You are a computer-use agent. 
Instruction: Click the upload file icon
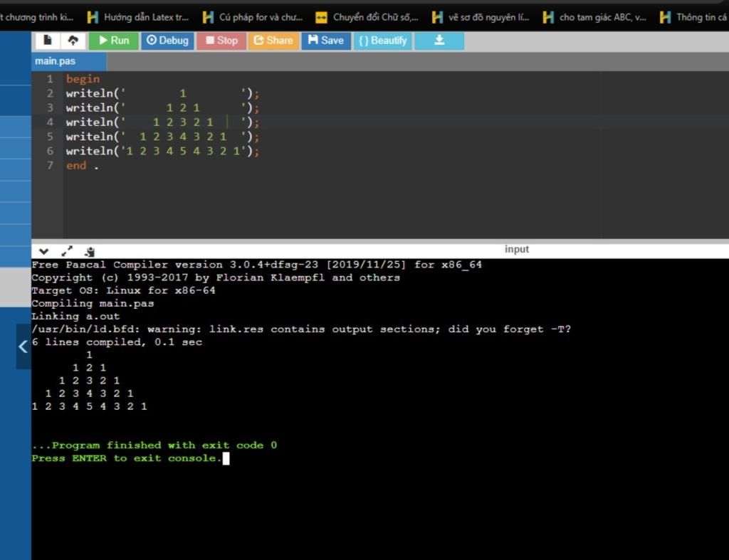[x=73, y=41]
